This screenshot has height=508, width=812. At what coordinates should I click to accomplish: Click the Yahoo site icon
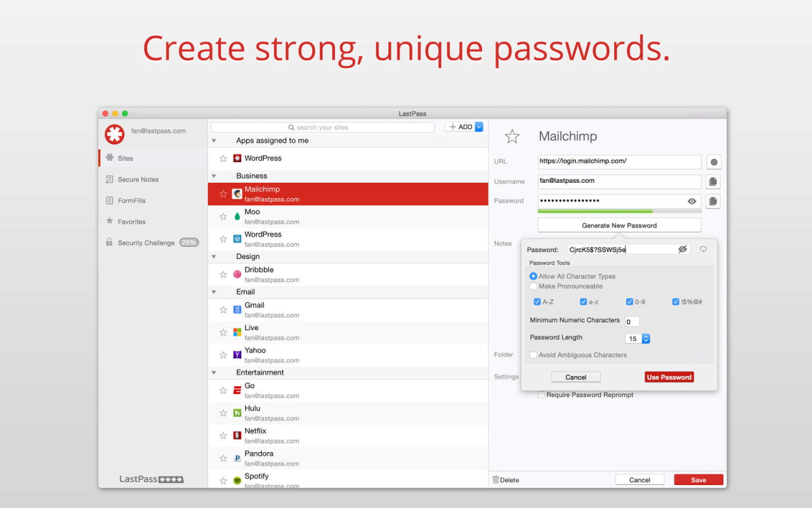point(237,355)
